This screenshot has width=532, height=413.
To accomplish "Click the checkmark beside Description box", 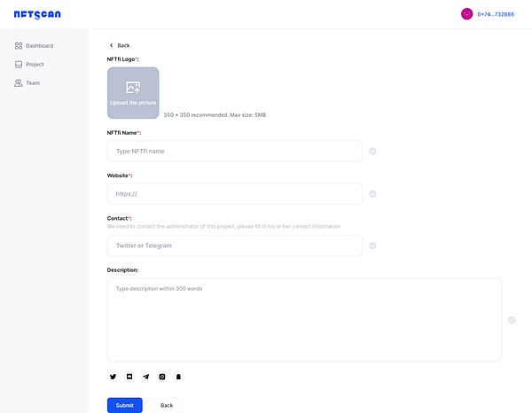I will click(x=512, y=320).
